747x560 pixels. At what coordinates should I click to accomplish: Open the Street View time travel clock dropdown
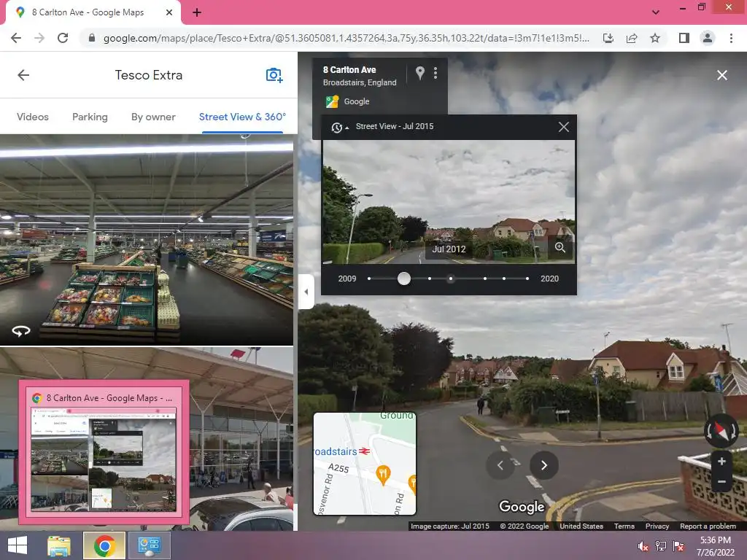[x=339, y=127]
